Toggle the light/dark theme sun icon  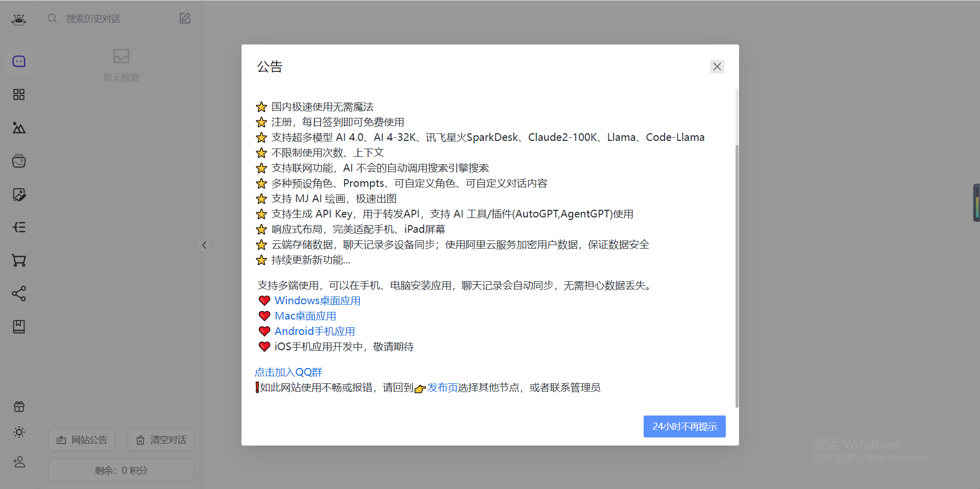[18, 432]
